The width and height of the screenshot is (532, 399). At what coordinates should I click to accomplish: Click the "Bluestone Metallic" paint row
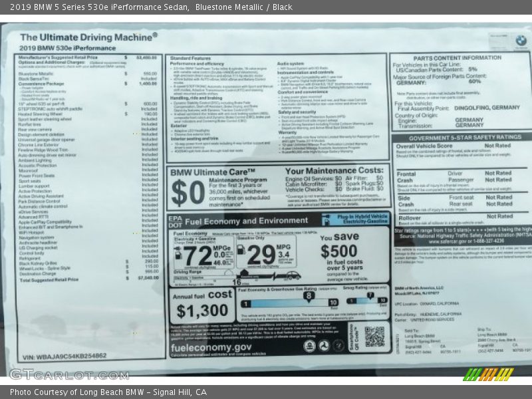[x=88, y=73]
